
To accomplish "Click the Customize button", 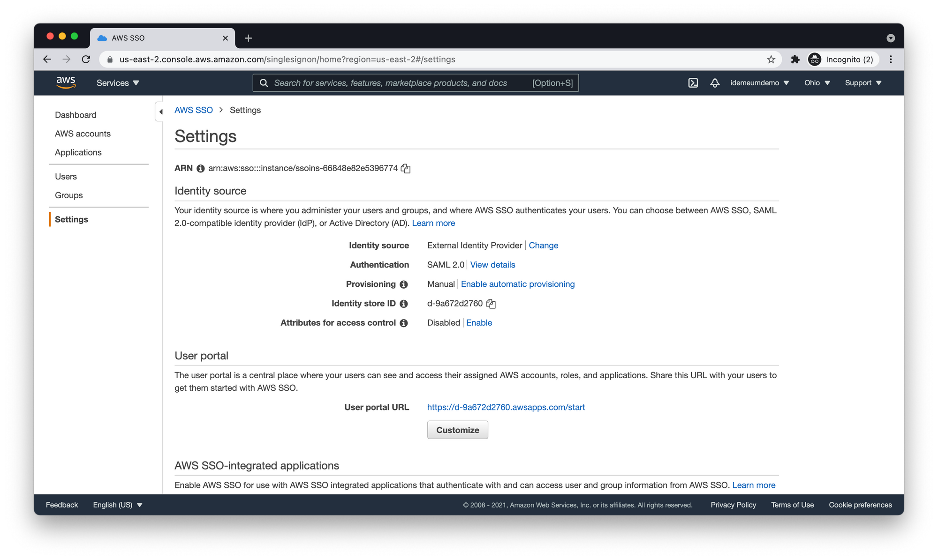I will click(x=458, y=430).
